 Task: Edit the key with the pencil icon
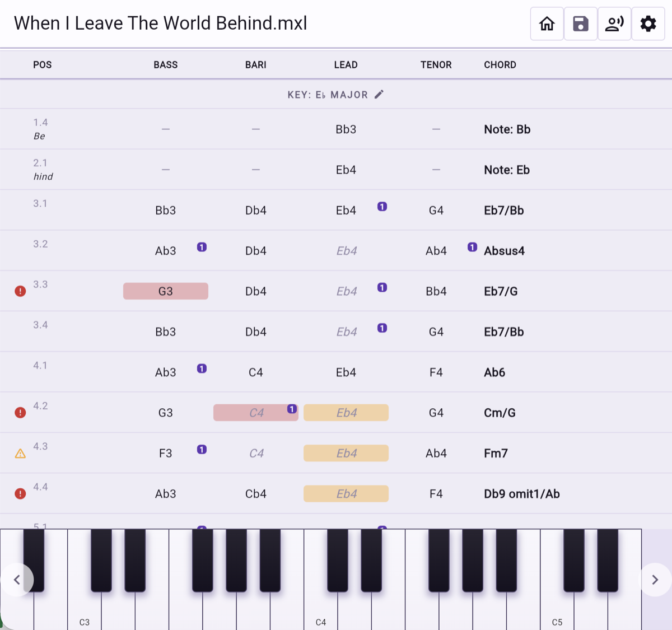[379, 94]
